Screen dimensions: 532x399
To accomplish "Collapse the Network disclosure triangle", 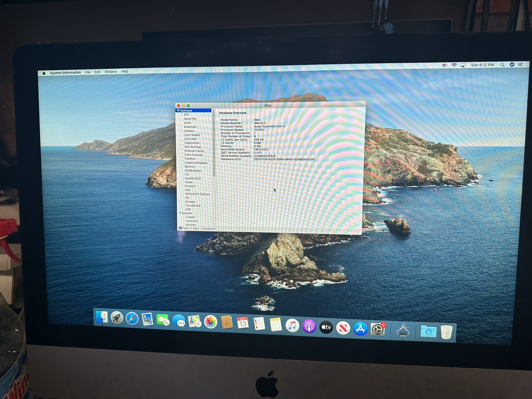I will (x=180, y=213).
